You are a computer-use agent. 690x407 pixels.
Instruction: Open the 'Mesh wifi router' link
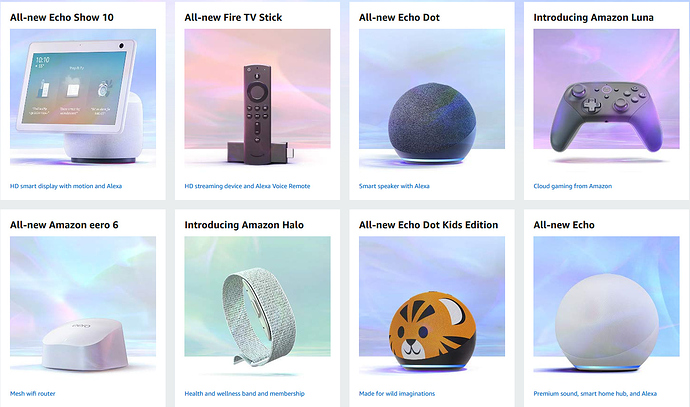[x=33, y=393]
